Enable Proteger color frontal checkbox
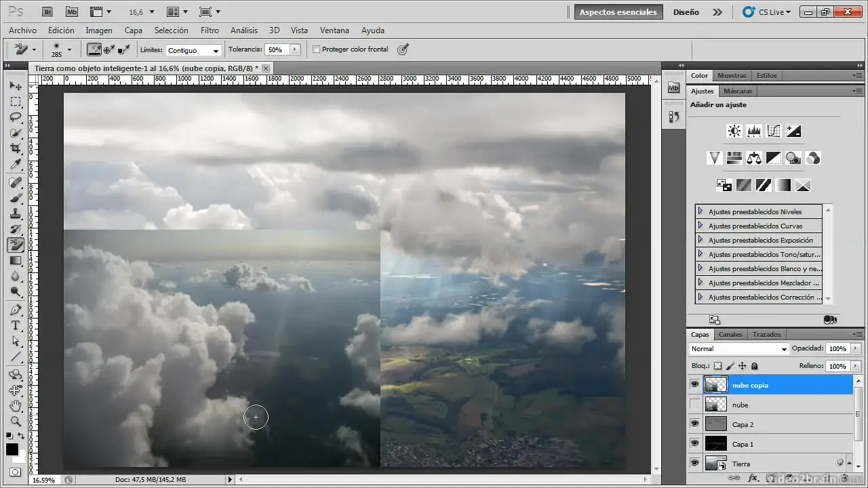Screen dimensions: 868x488 (x=316, y=49)
